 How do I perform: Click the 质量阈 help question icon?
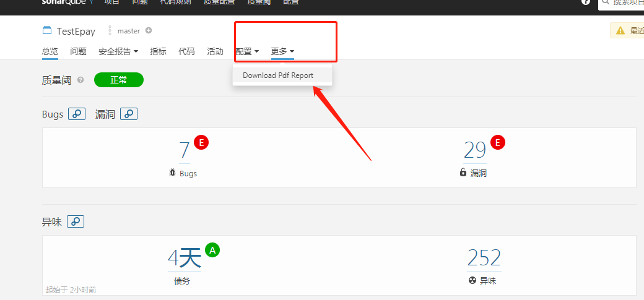click(x=80, y=80)
